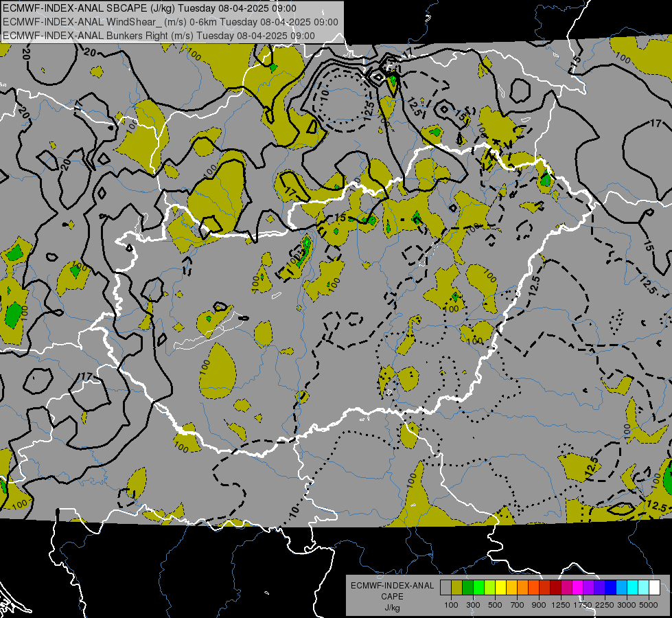Screen dimensions: 672x618
Task: Click the legend tick label 700
Action: click(x=518, y=605)
